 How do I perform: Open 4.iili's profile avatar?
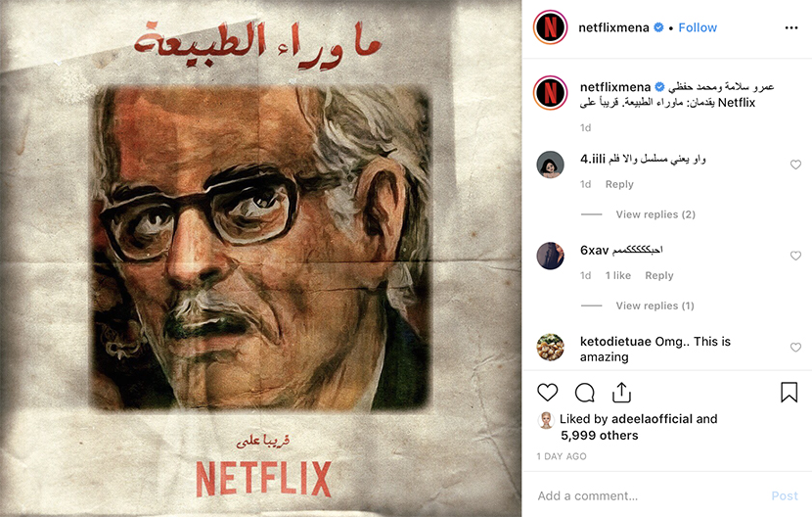tap(550, 164)
